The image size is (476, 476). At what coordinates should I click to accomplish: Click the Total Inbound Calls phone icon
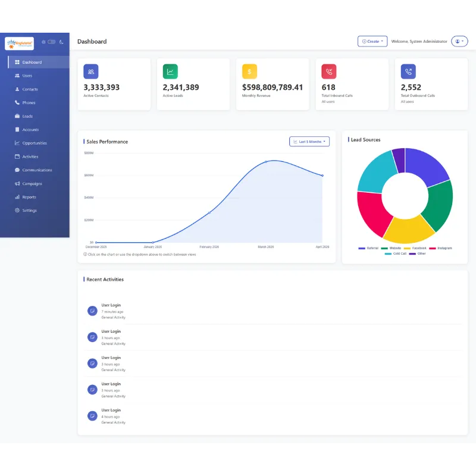click(x=329, y=71)
